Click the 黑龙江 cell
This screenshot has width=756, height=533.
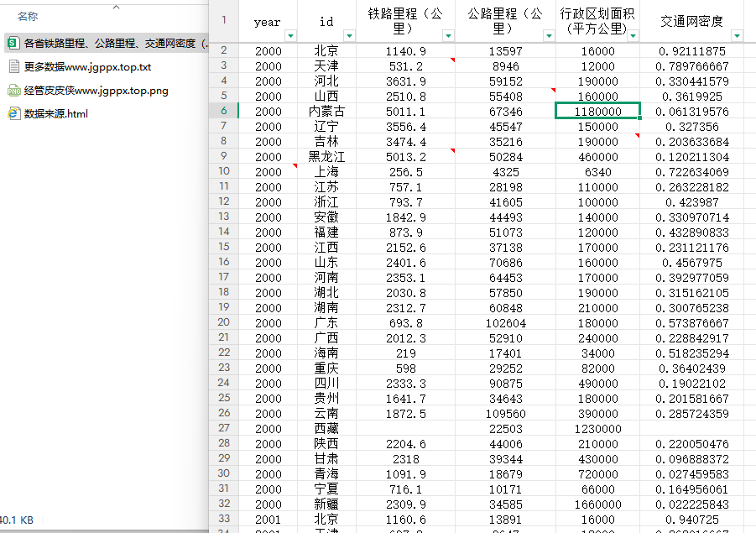[326, 156]
